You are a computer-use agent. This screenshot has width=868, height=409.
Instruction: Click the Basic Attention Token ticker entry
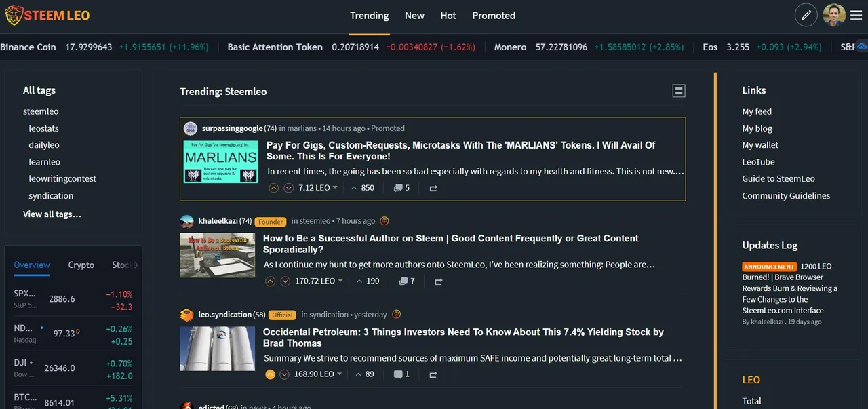[x=351, y=47]
